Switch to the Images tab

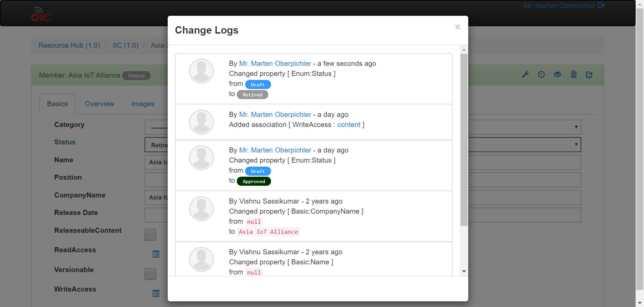[x=143, y=104]
